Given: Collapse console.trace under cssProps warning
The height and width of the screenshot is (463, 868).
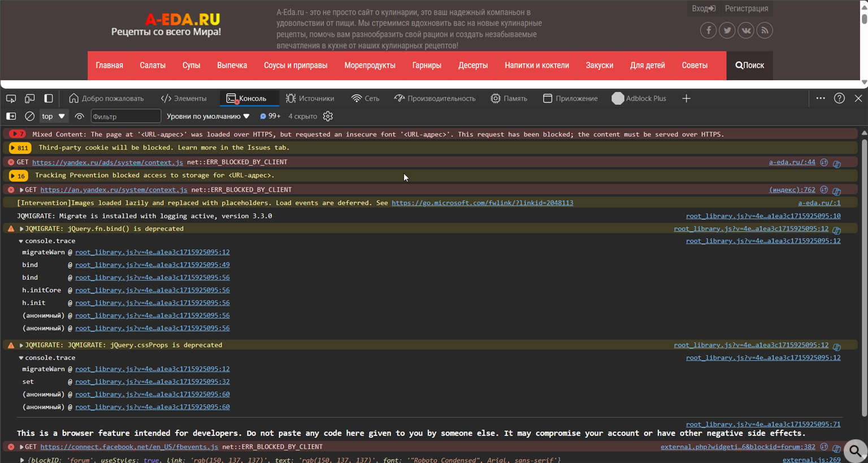Looking at the screenshot, I should pyautogui.click(x=21, y=358).
